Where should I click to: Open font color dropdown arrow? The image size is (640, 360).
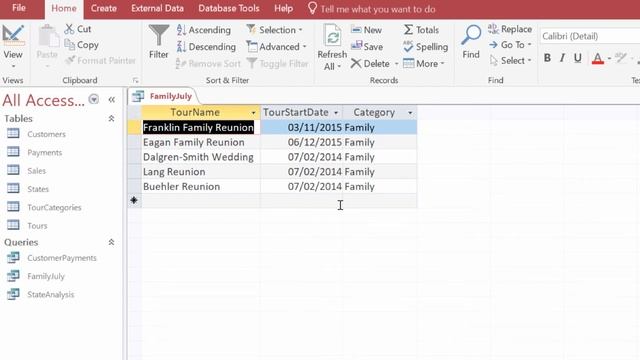[609, 58]
